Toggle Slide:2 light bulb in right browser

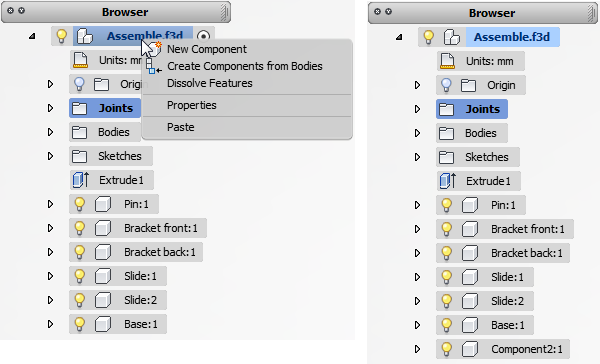pyautogui.click(x=446, y=301)
